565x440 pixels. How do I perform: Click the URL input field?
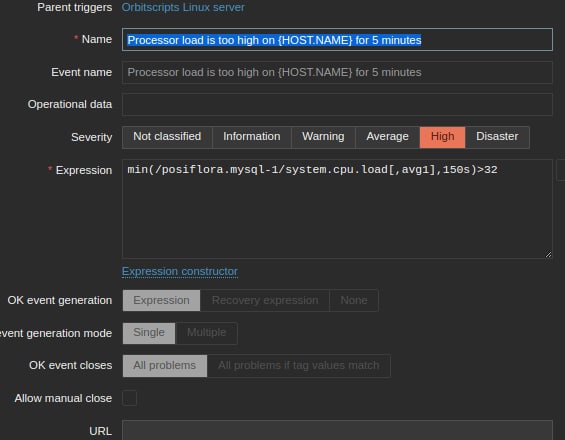pos(337,430)
